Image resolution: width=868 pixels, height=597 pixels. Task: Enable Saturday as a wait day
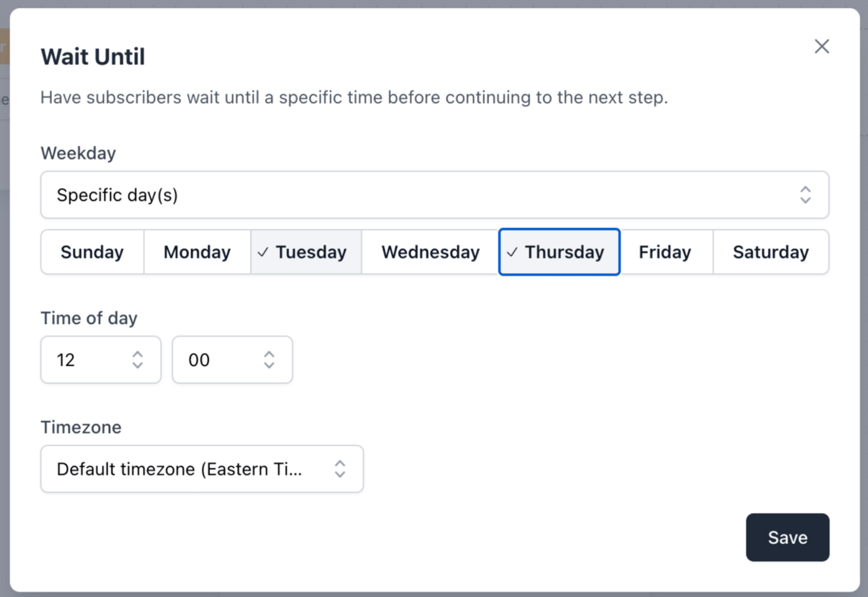[771, 252]
